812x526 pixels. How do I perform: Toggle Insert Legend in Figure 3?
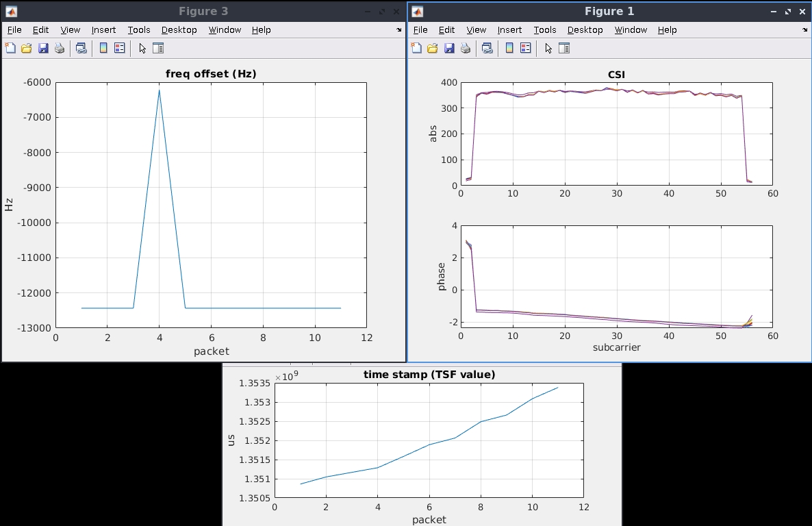point(120,48)
